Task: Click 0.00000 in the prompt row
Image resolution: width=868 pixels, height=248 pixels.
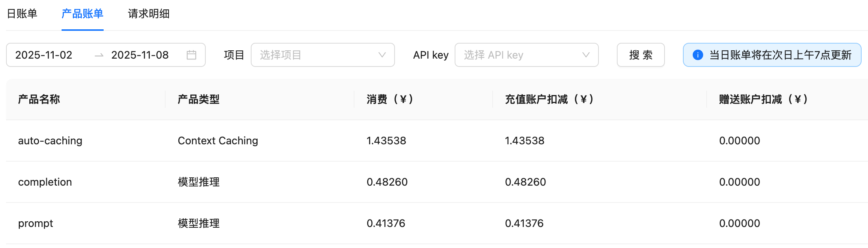Action: 740,223
